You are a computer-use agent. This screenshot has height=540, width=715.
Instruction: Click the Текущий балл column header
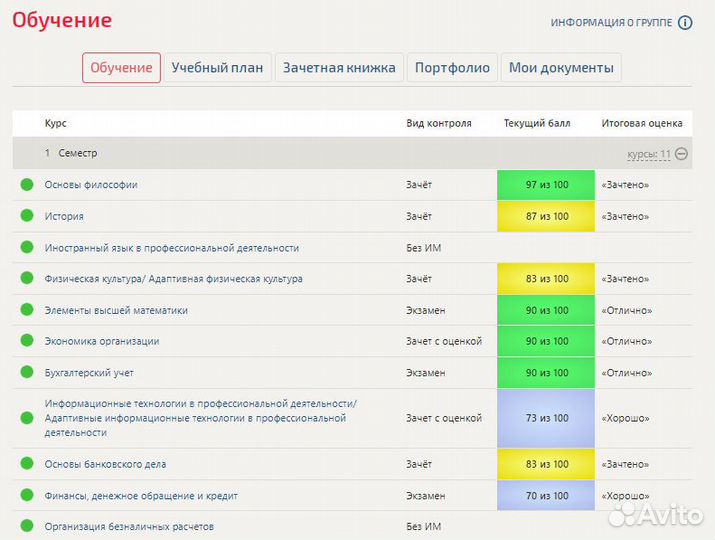click(x=537, y=123)
